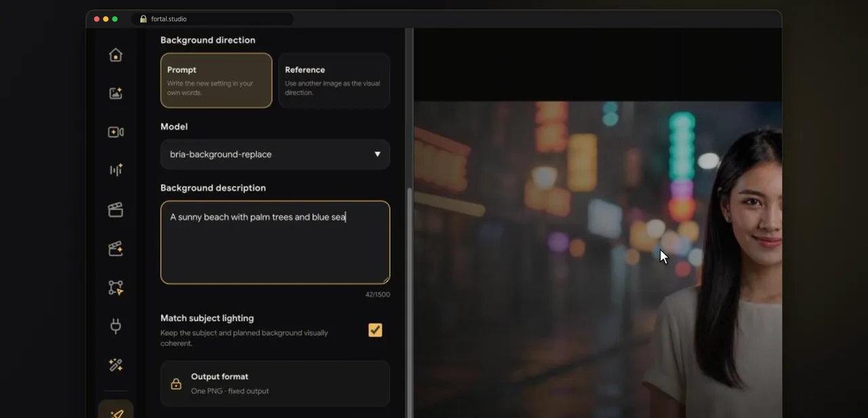Open the clapperboard with sparkle sidebar icon
The image size is (868, 418).
point(116,248)
